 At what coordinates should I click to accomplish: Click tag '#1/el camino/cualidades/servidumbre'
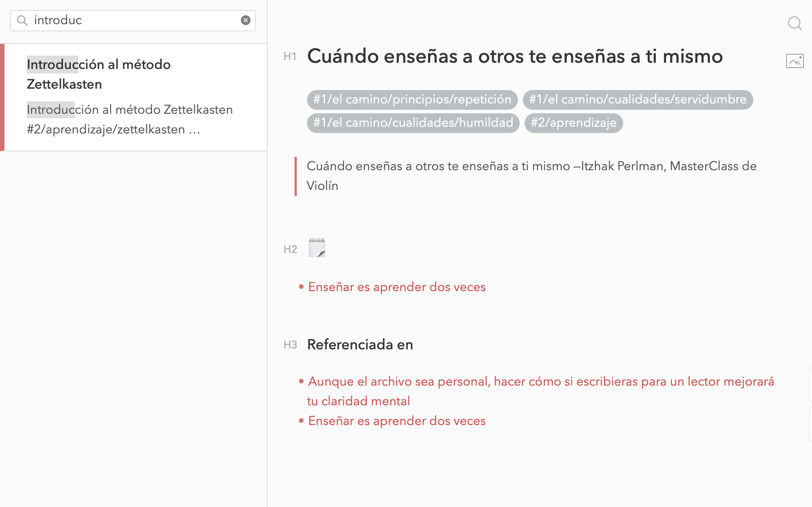coord(638,99)
